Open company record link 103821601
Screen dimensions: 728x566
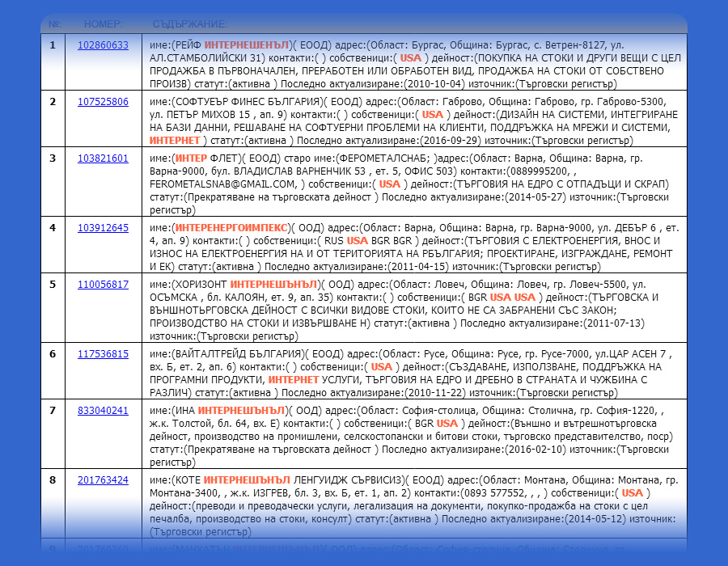pyautogui.click(x=103, y=158)
